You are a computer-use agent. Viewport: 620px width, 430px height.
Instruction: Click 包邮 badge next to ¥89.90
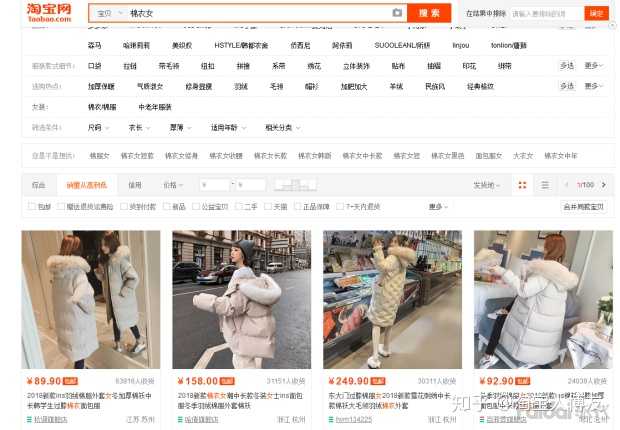point(70,381)
